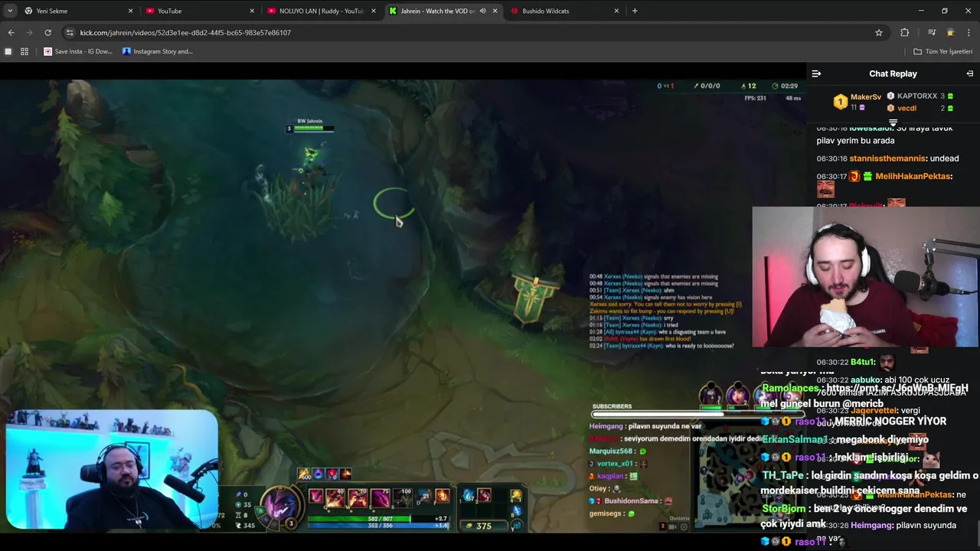This screenshot has width=980, height=551.
Task: Open the browser profile avatar
Action: [x=950, y=32]
